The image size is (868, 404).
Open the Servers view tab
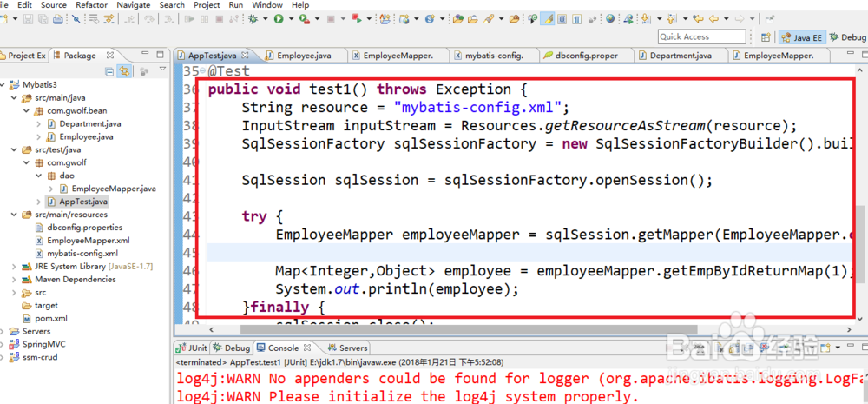coord(348,348)
